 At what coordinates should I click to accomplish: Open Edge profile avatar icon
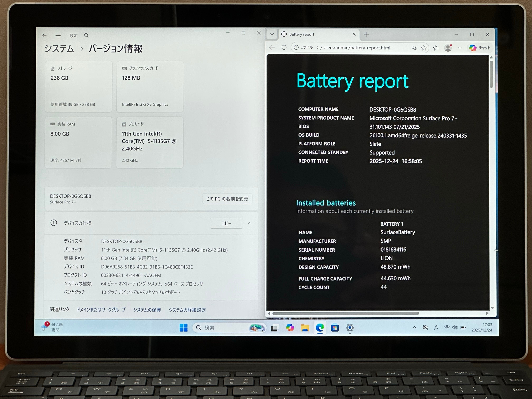448,48
